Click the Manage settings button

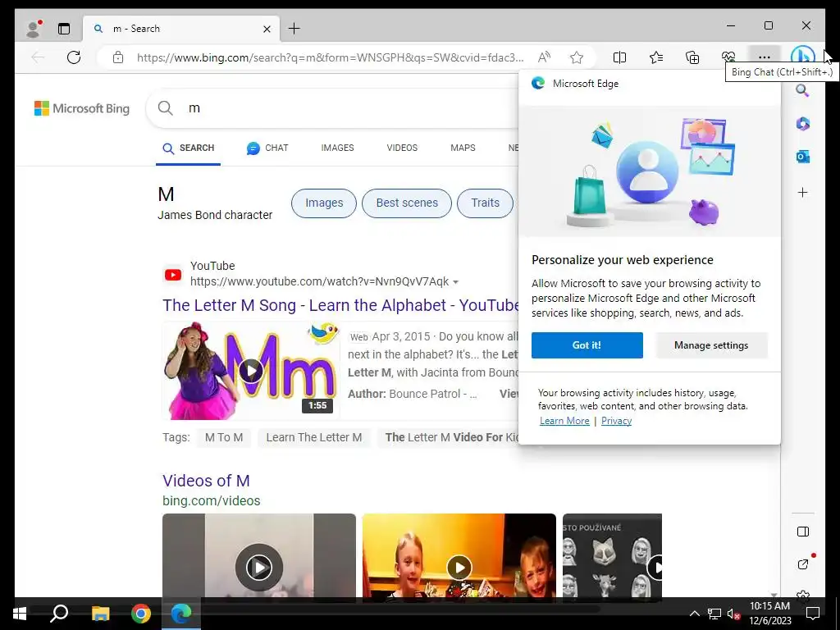711,345
